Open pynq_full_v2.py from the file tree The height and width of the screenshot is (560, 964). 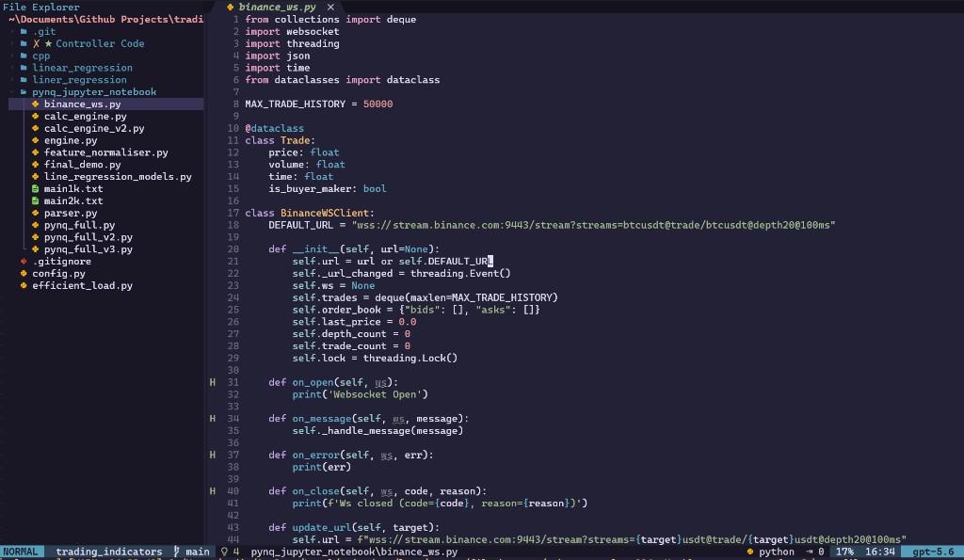[88, 237]
